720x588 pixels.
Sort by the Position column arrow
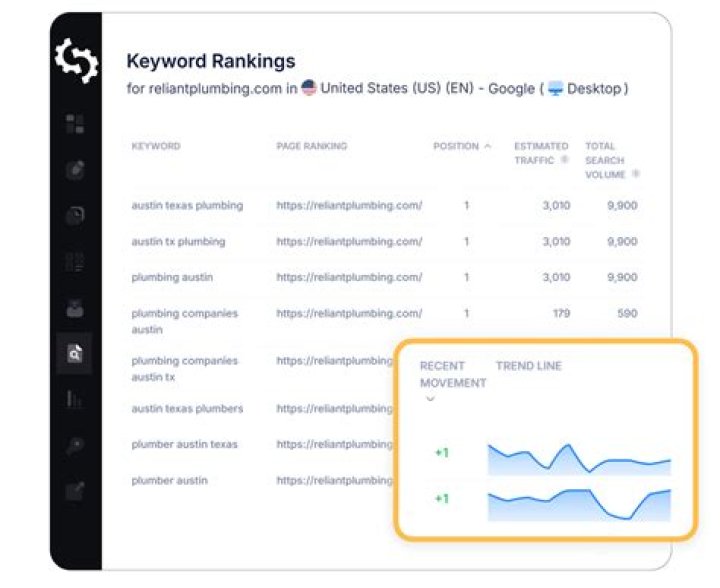(x=488, y=146)
